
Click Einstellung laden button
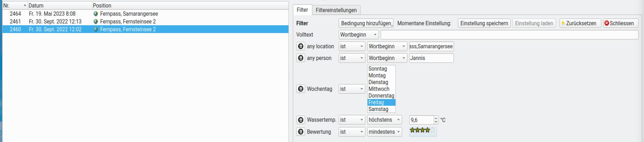(x=534, y=23)
